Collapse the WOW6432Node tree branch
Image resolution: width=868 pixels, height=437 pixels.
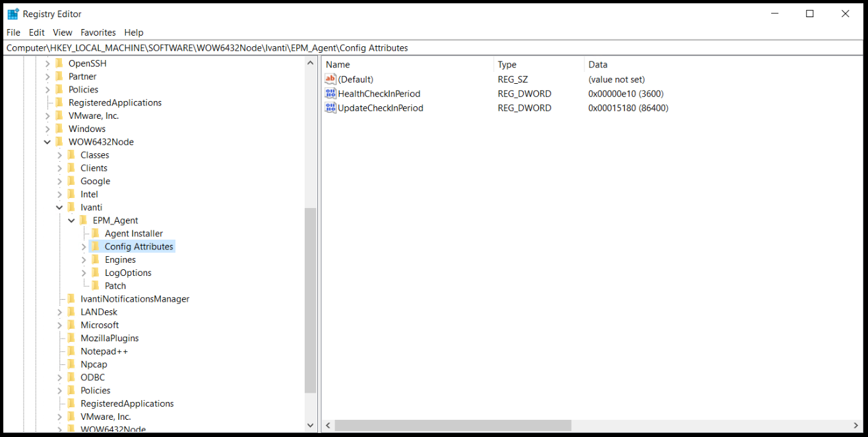coord(47,141)
